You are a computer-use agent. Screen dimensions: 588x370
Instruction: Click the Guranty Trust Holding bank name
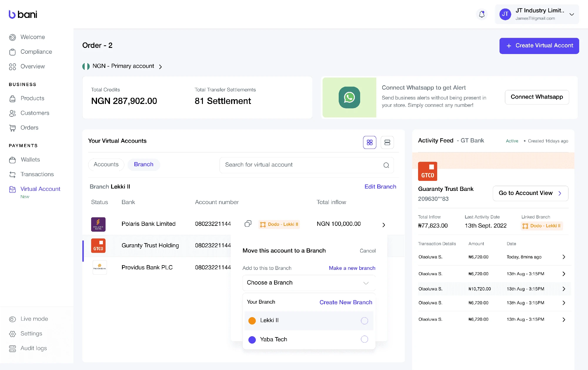150,245
